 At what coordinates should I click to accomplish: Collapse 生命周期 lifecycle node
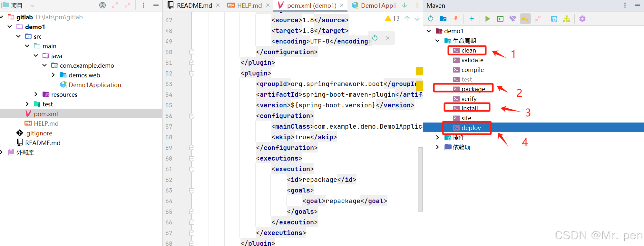pyautogui.click(x=437, y=41)
